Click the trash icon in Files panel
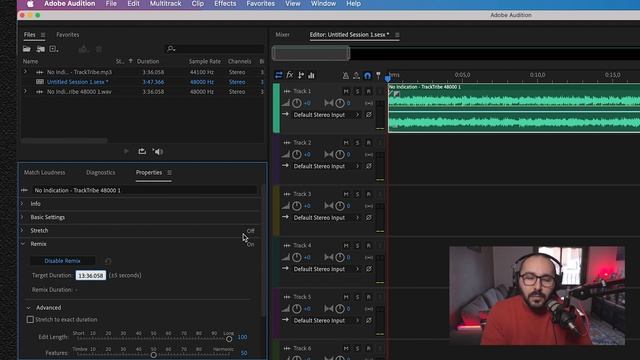 click(x=99, y=49)
